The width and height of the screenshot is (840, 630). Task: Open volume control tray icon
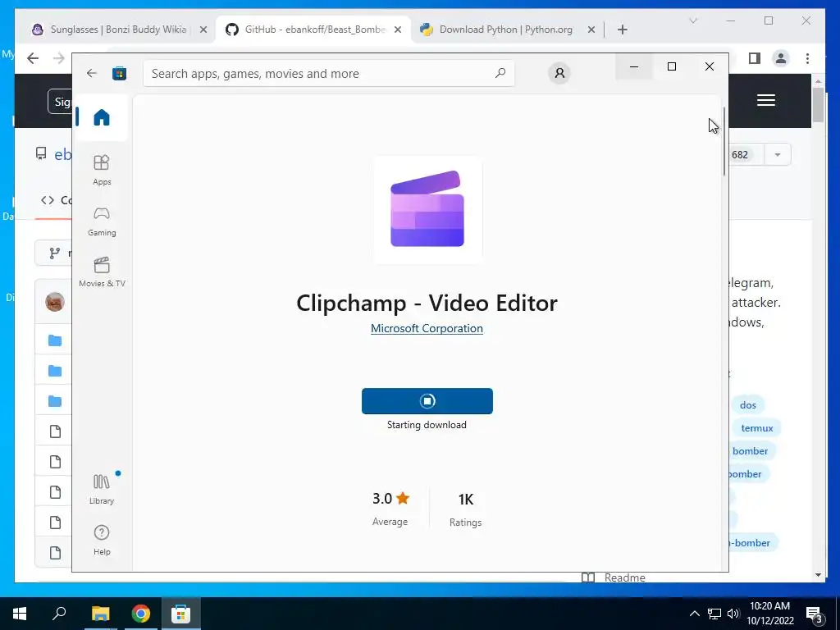coord(733,614)
